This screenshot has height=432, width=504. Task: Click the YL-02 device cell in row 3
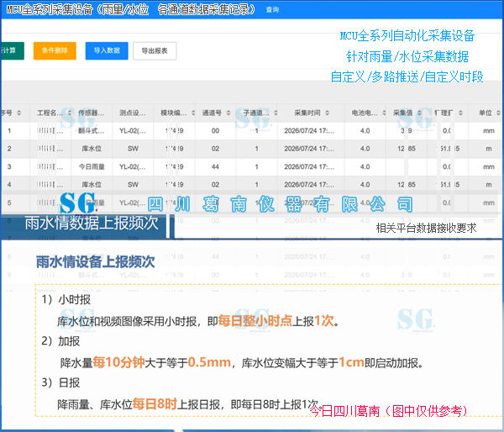pyautogui.click(x=133, y=166)
